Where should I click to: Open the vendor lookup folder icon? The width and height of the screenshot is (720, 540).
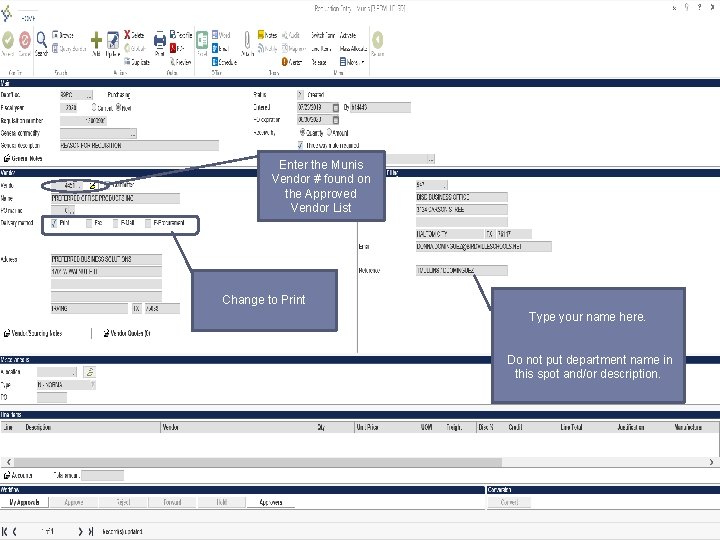(92, 186)
